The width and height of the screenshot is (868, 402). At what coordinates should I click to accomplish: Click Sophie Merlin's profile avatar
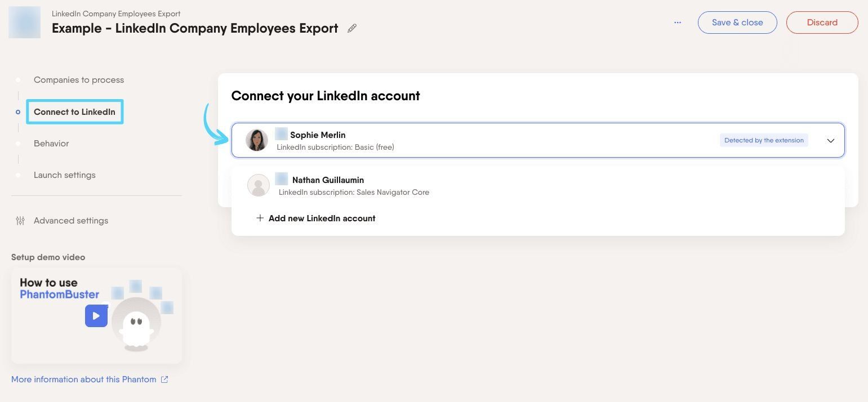(x=257, y=140)
